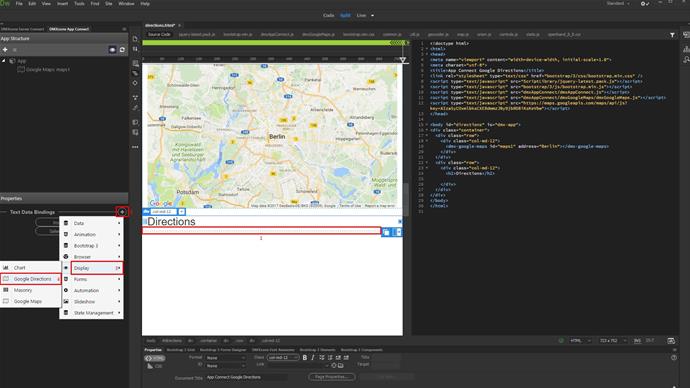This screenshot has height=388, width=690.
Task: Expand the App node in the tree
Action: 4,61
